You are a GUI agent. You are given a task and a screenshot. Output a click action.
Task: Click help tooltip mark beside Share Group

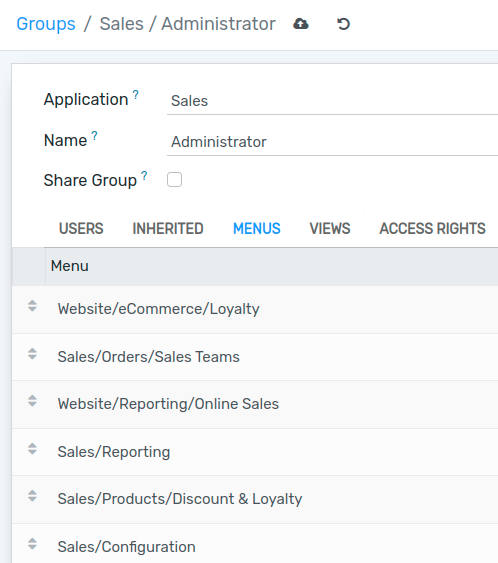point(144,176)
